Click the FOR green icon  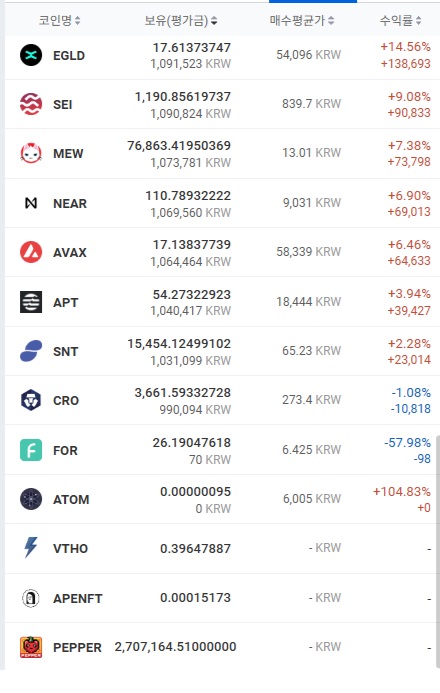tap(31, 450)
